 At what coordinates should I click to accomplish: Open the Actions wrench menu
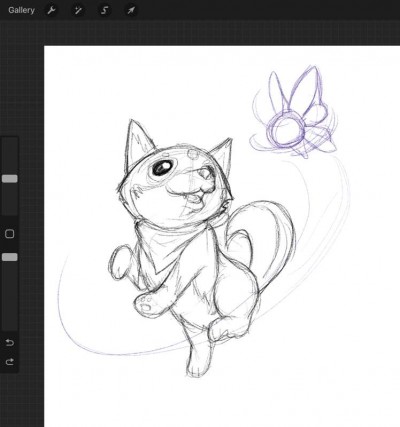(51, 10)
